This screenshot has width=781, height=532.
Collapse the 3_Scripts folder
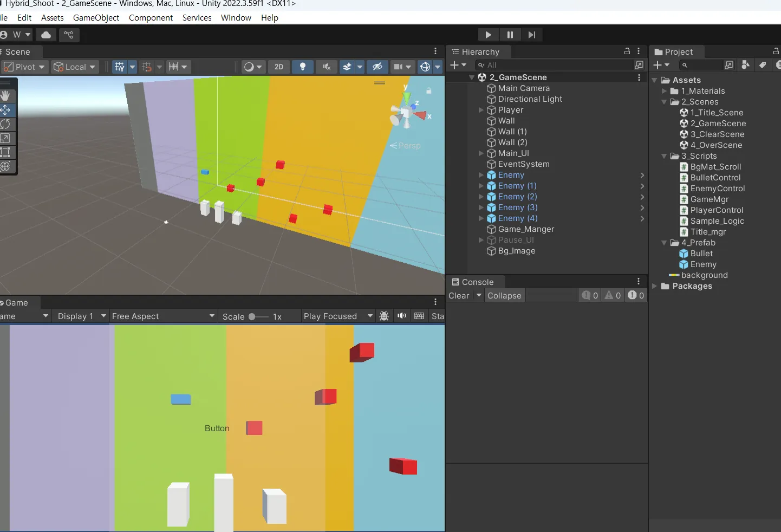click(x=664, y=156)
